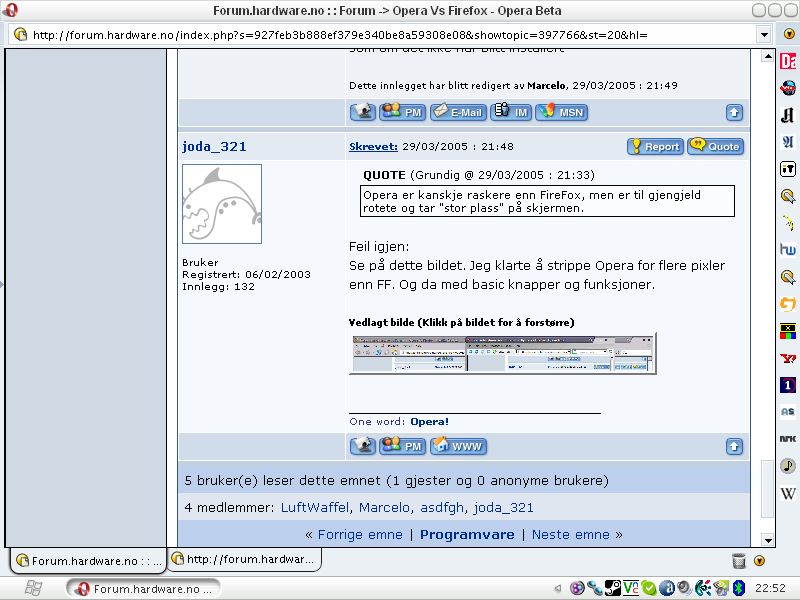Image resolution: width=800 pixels, height=600 pixels.
Task: Click the speaker volume icon in the tray
Action: tap(684, 588)
